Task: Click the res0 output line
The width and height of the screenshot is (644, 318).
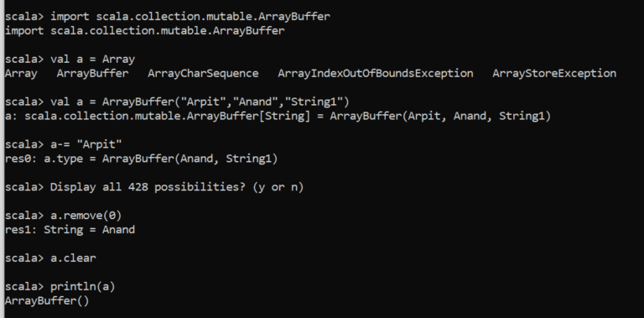Action: 141,159
